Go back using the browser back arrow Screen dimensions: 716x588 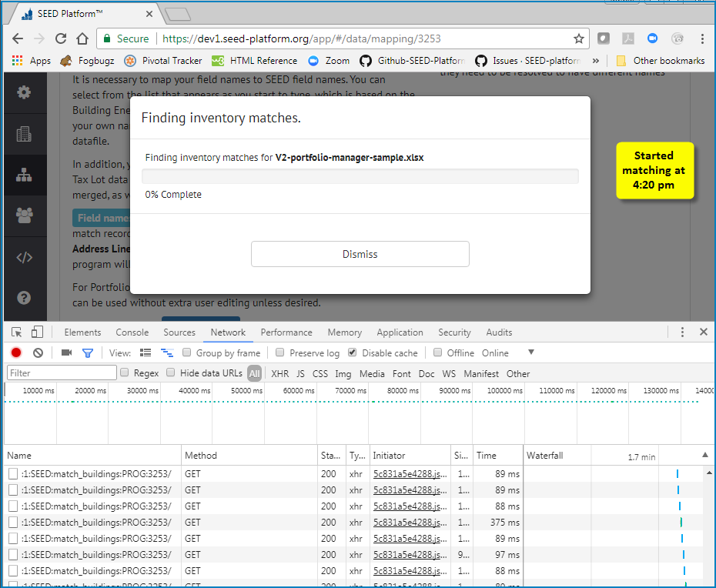coord(18,38)
